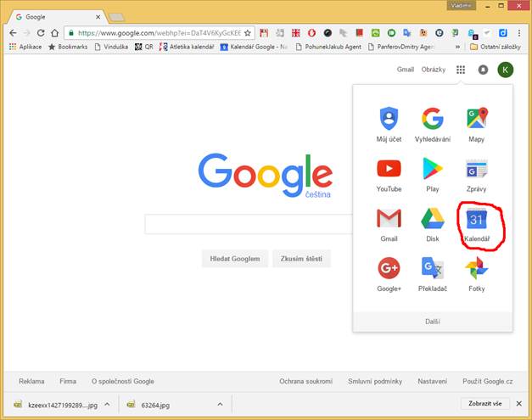Open downloaded file 63264.jpg

point(155,405)
